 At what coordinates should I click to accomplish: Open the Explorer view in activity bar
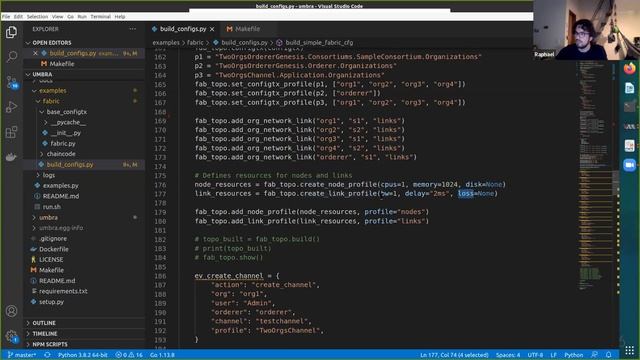[11, 32]
